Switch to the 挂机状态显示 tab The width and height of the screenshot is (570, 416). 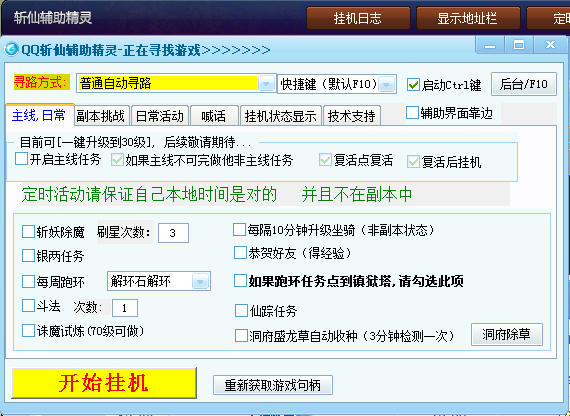pos(280,116)
